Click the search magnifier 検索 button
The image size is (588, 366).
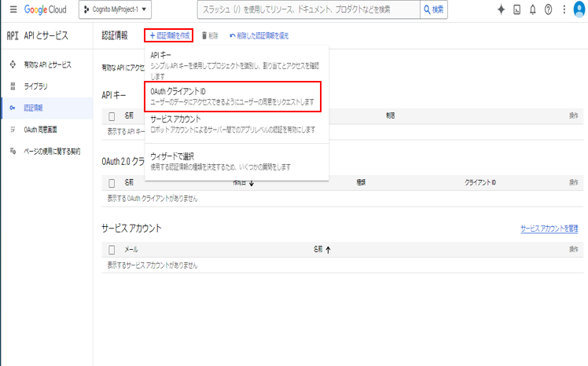click(x=434, y=9)
